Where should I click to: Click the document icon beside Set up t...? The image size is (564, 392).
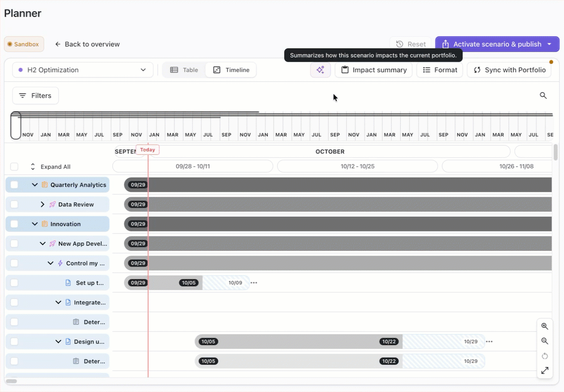[x=68, y=283]
